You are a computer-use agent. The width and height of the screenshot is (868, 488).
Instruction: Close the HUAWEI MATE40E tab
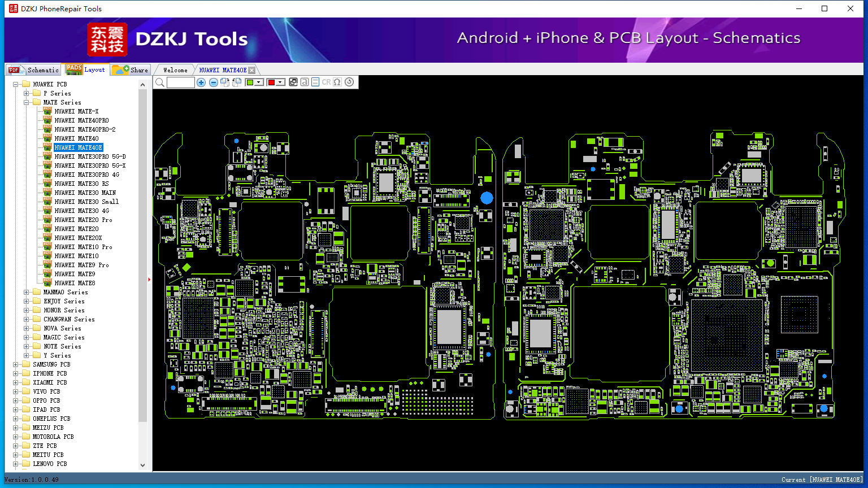[x=252, y=70]
